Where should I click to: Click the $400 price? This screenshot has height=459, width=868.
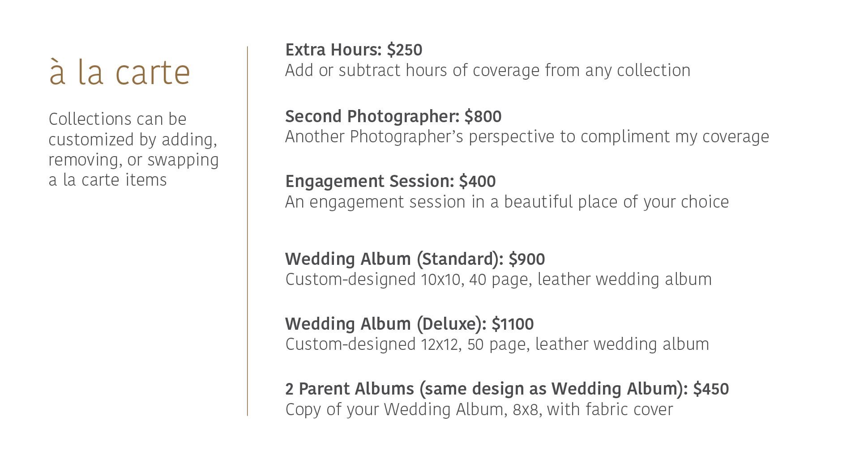478,181
